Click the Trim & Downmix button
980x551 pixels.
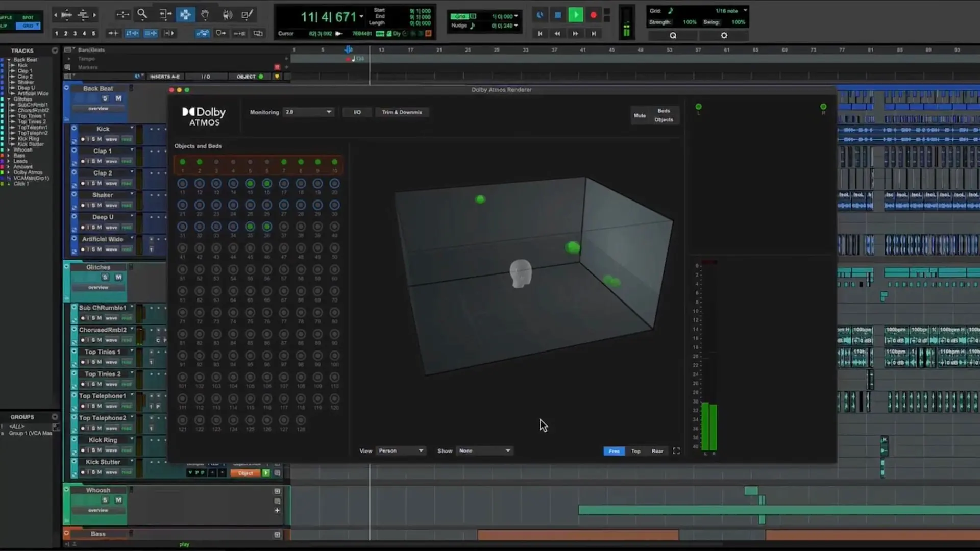pyautogui.click(x=402, y=112)
